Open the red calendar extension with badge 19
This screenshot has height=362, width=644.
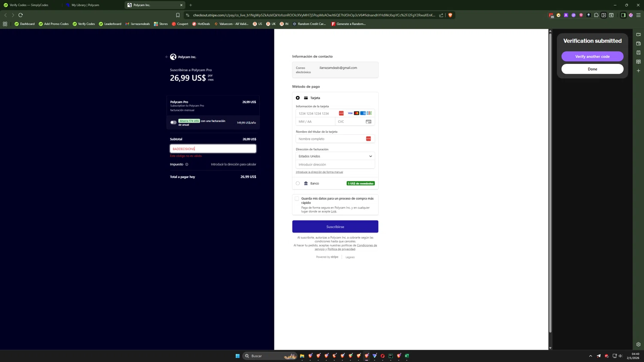[551, 15]
